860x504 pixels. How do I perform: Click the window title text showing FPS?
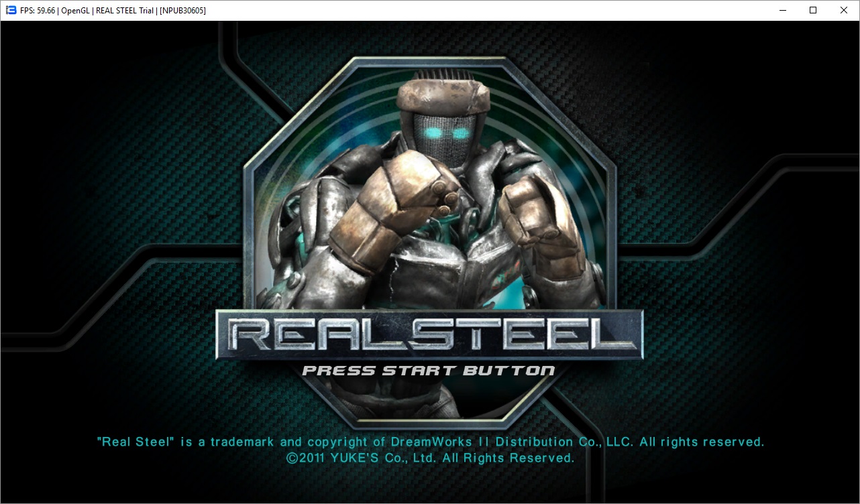(x=113, y=11)
